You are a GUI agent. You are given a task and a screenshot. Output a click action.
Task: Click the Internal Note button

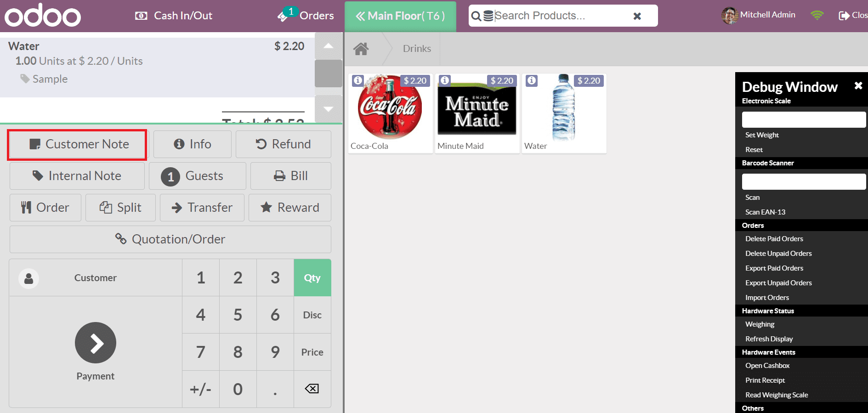point(77,176)
